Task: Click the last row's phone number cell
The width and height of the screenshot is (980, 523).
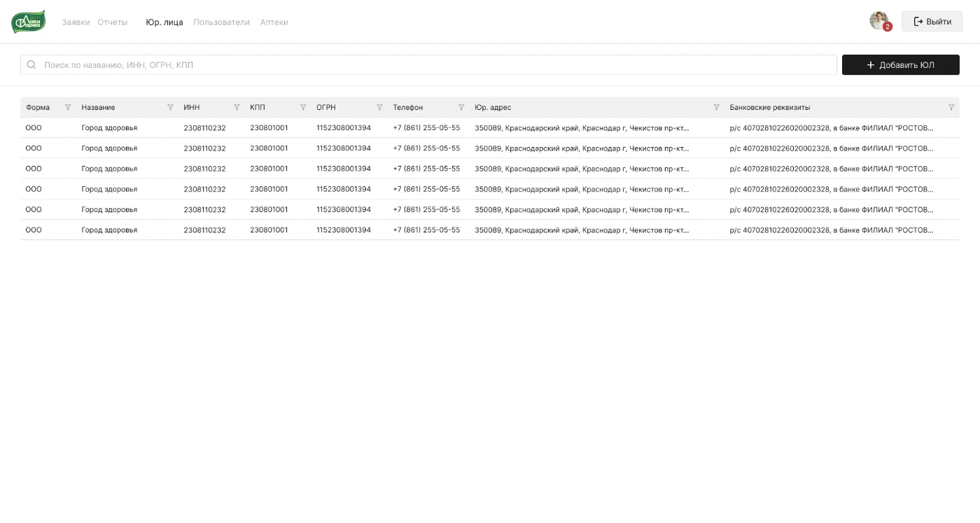Action: click(x=426, y=230)
